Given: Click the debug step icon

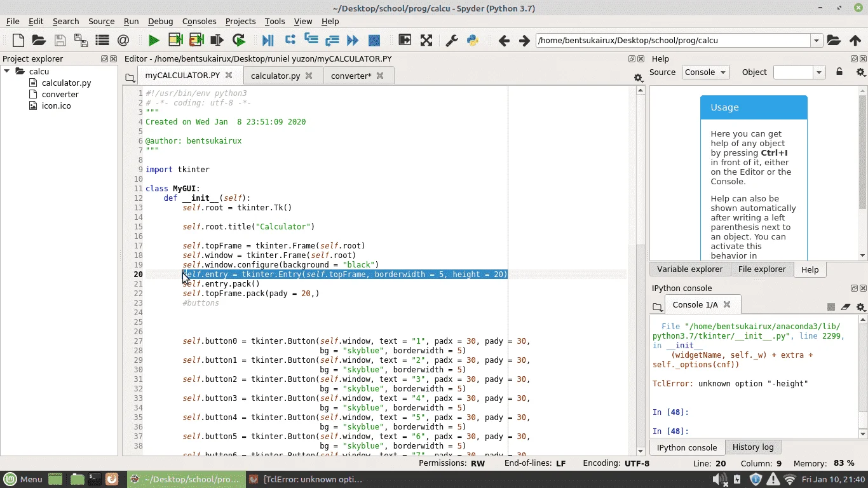Looking at the screenshot, I should click(290, 40).
